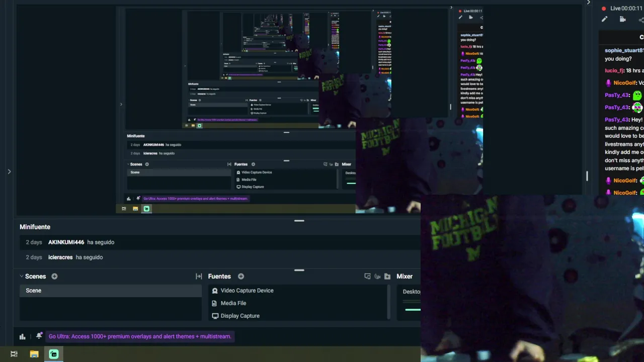Click the Fuentes panel title
The width and height of the screenshot is (644, 362).
click(x=219, y=276)
